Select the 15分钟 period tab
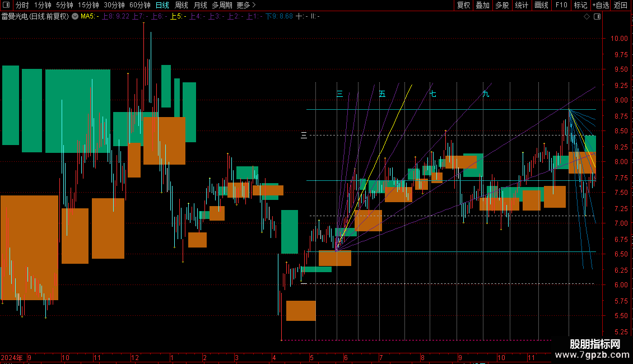Screen dimensions: 633x364 point(89,5)
